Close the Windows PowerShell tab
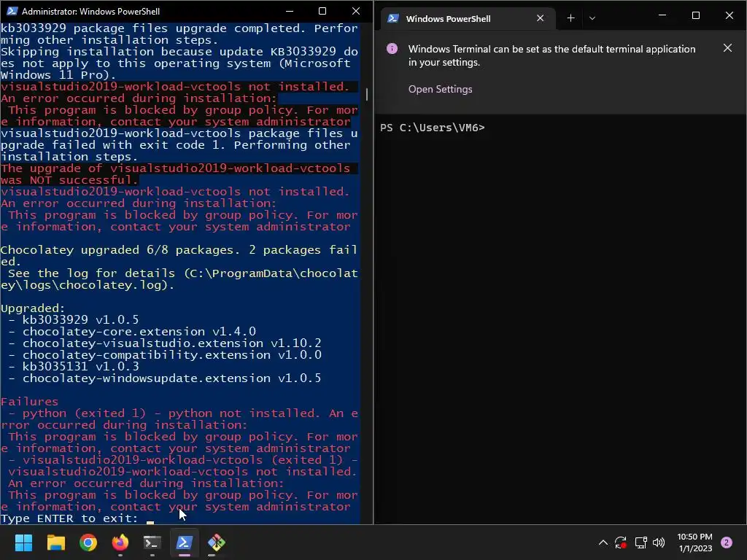The width and height of the screenshot is (747, 560). tap(541, 18)
